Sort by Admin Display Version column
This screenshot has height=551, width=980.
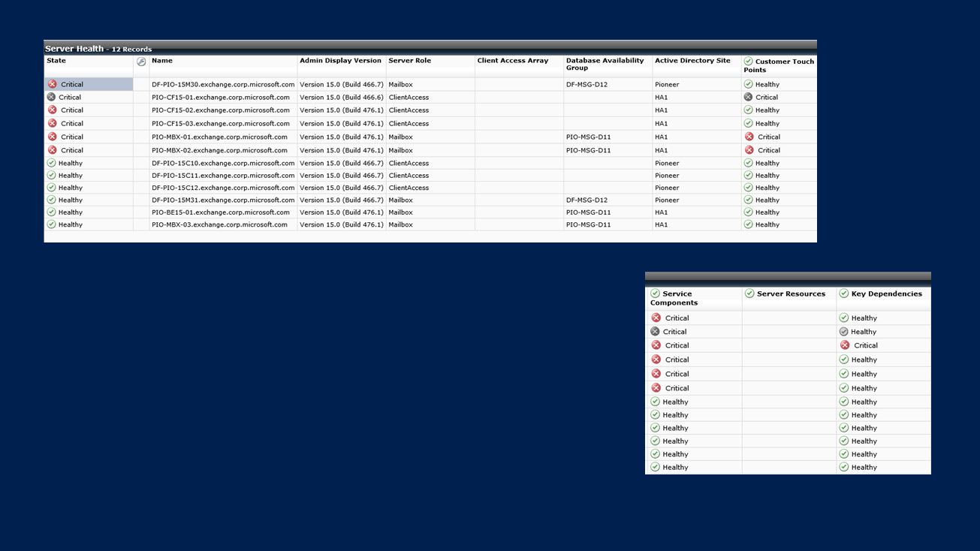pyautogui.click(x=341, y=61)
